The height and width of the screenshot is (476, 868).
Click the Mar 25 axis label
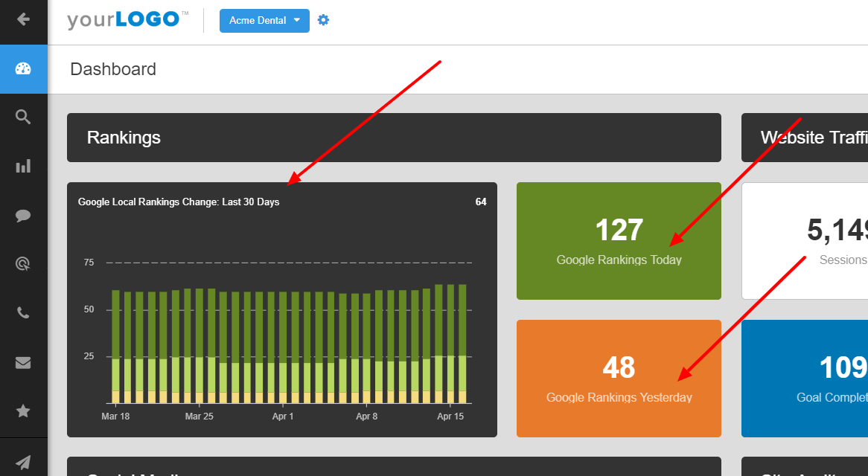click(x=200, y=416)
